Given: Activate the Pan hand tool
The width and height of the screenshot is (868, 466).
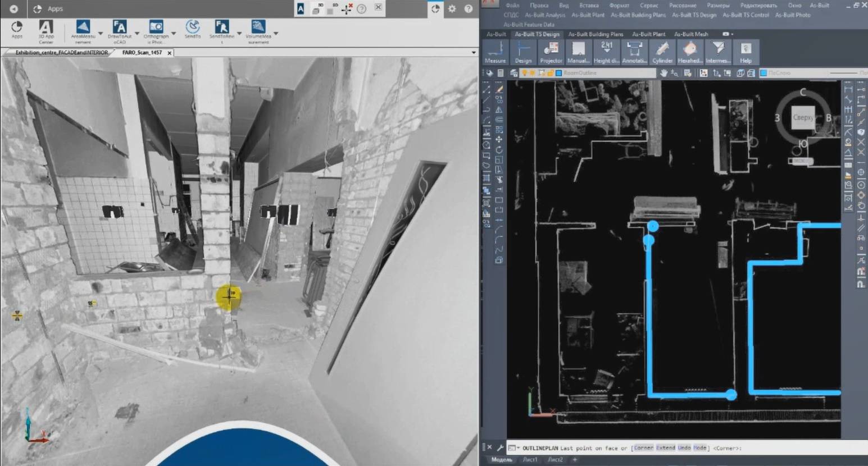Looking at the screenshot, I should (x=664, y=73).
